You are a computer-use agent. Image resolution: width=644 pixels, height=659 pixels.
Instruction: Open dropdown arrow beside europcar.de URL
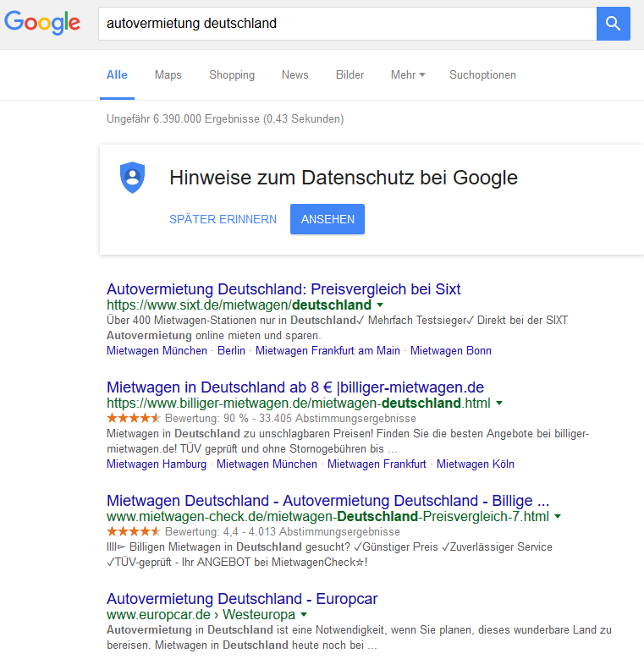(x=304, y=615)
